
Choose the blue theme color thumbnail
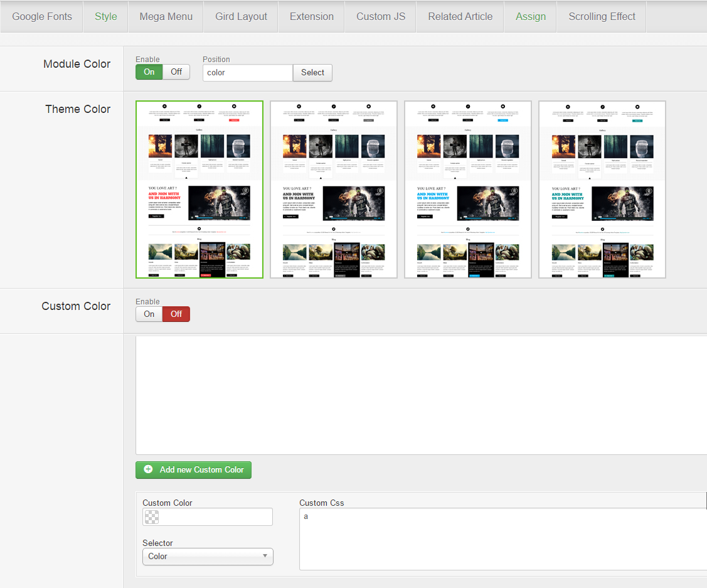coord(468,190)
